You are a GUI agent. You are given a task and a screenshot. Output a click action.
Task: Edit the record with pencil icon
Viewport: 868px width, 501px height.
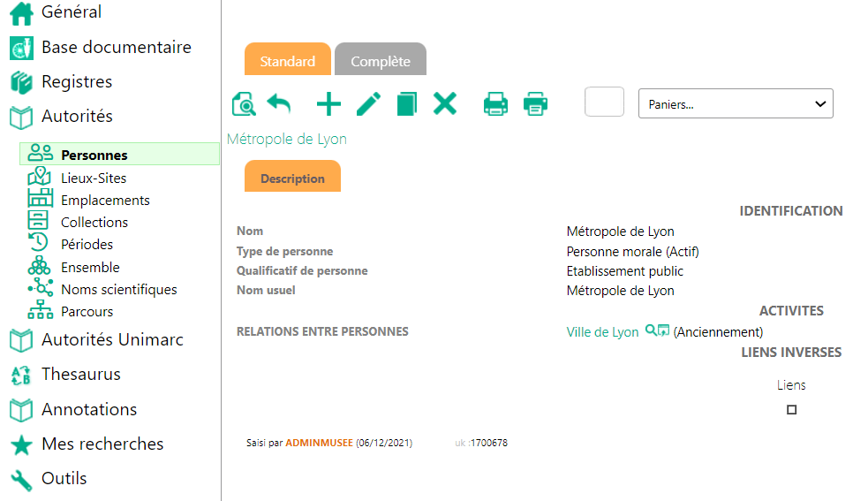point(368,104)
